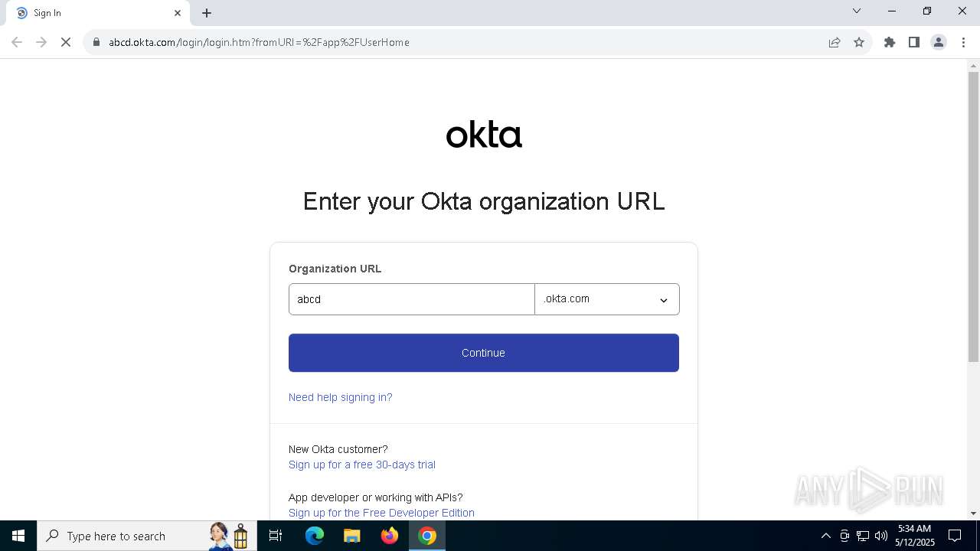Screen dimensions: 980x551
Task: Click the 'New Okta customer?' text
Action: pos(338,449)
